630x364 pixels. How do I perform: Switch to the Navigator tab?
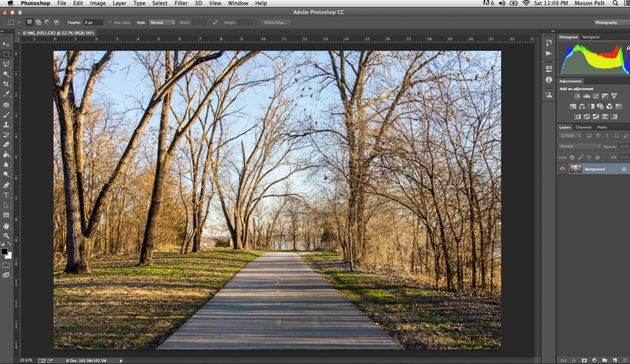click(591, 37)
